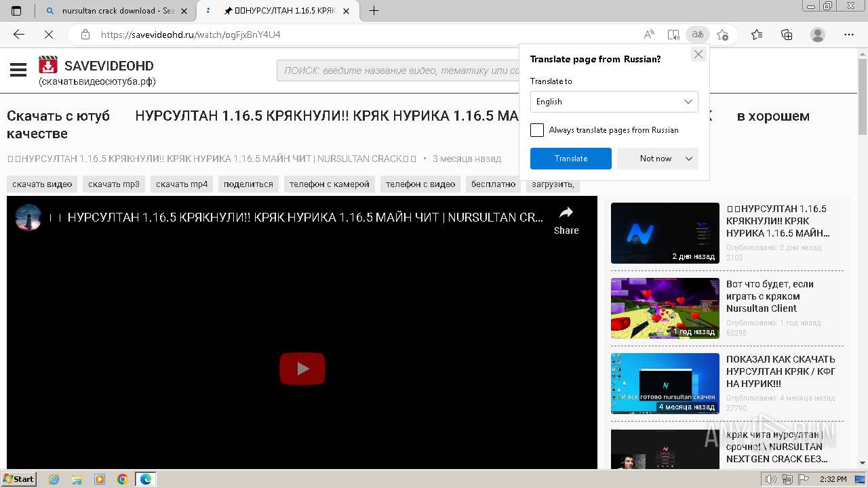Screen dimensions: 868x488
Task: Open the browser profile avatar
Action: pyautogui.click(x=818, y=35)
